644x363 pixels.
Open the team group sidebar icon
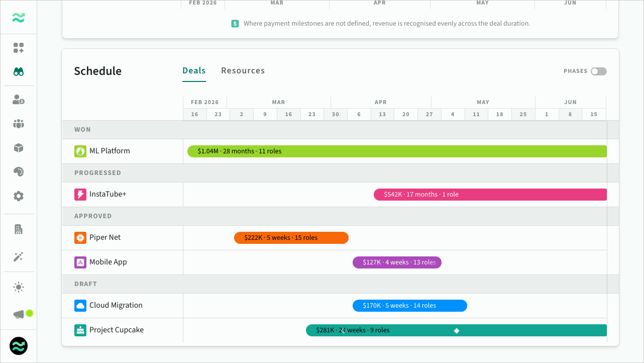coord(19,124)
